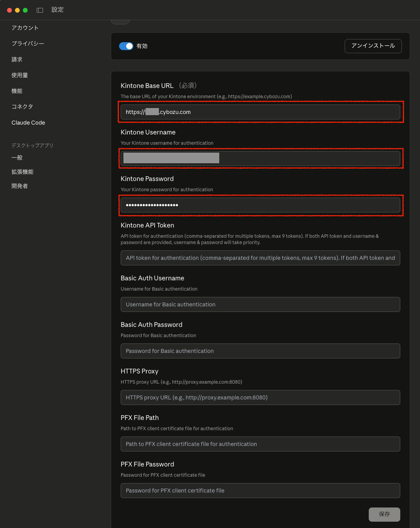Viewport: 420px width, 528px height.
Task: Click the 保存 button
Action: [384, 514]
